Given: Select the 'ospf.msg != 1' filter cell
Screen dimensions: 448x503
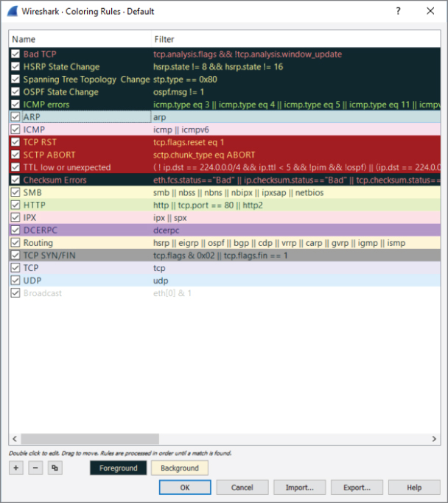Looking at the screenshot, I should (x=178, y=92).
